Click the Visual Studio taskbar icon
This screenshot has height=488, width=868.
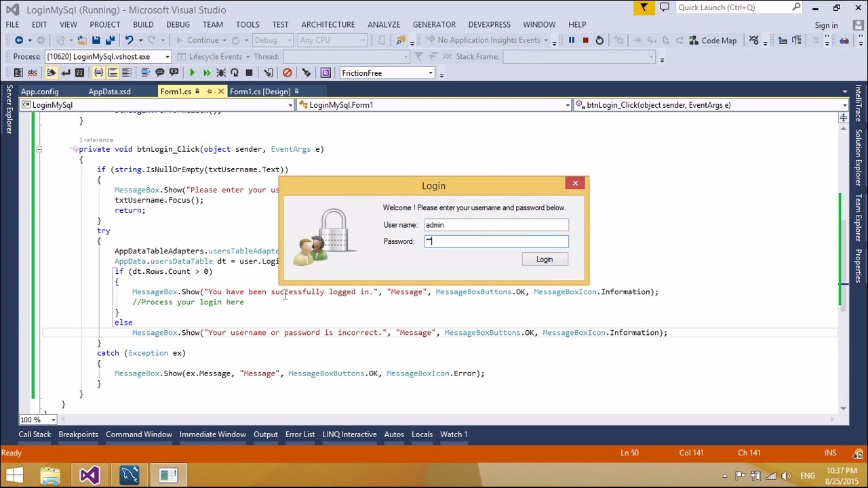90,475
